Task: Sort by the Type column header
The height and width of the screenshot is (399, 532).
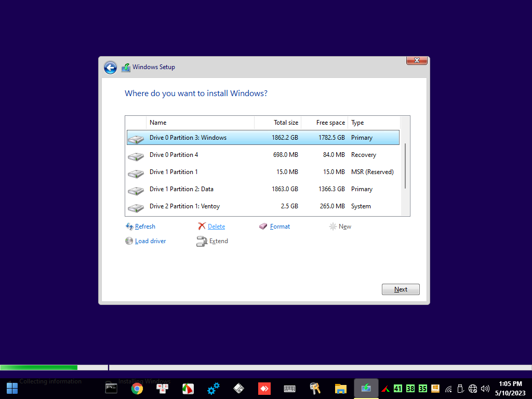Action: [x=374, y=123]
